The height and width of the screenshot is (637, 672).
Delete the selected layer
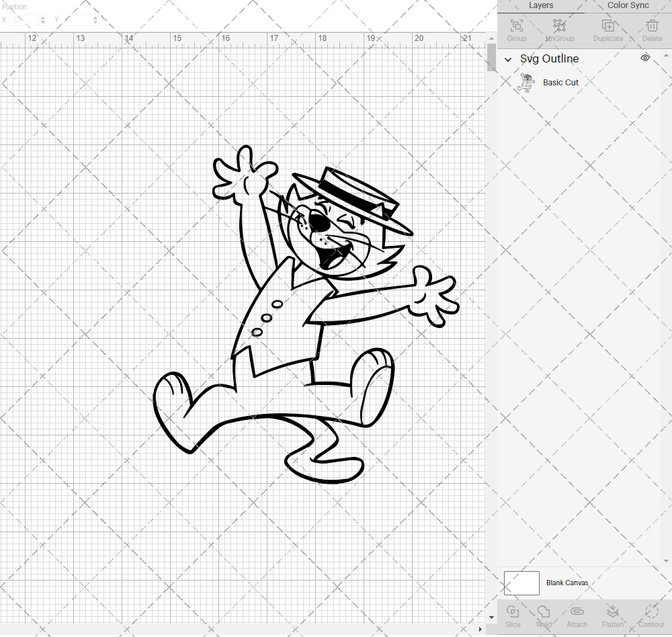[653, 30]
